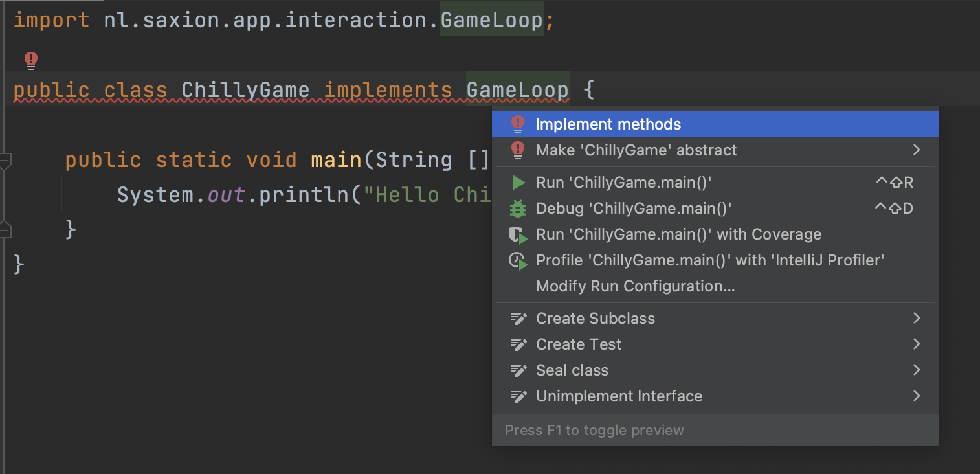Click the red error bulb in the editor gutter
Viewport: 980px width, 474px height.
(x=30, y=61)
